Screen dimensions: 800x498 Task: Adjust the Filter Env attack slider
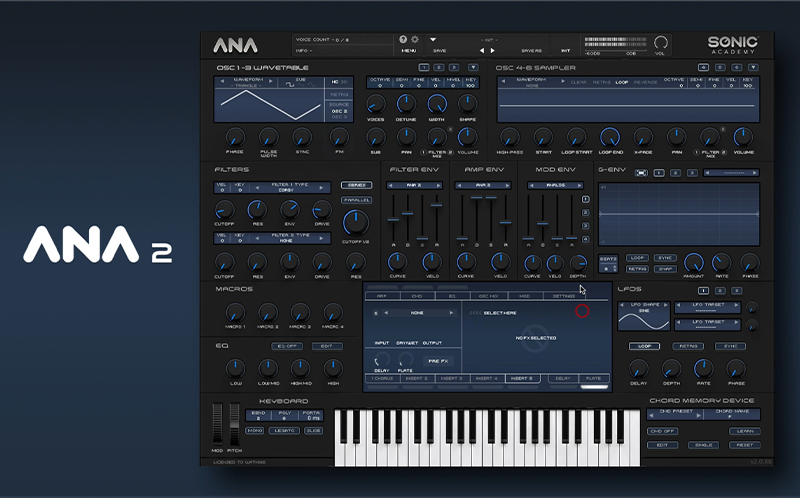pyautogui.click(x=393, y=219)
